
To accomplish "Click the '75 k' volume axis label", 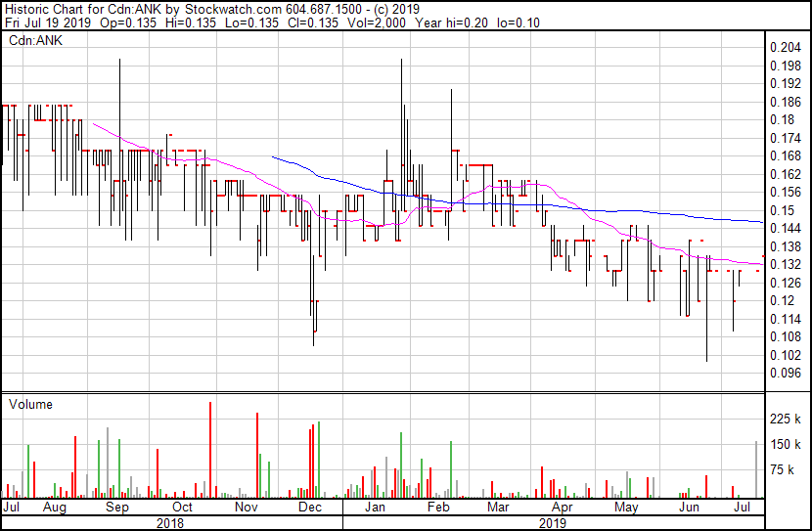I will pos(782,469).
